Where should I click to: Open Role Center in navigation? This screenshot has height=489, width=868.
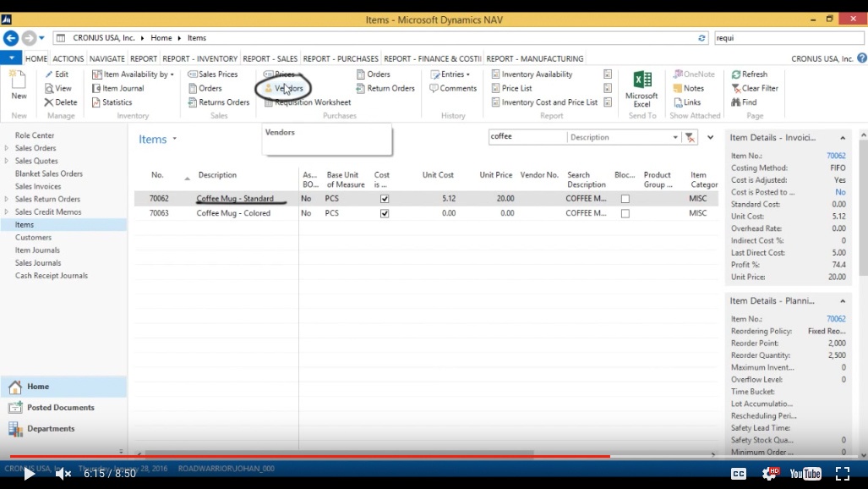(x=35, y=135)
